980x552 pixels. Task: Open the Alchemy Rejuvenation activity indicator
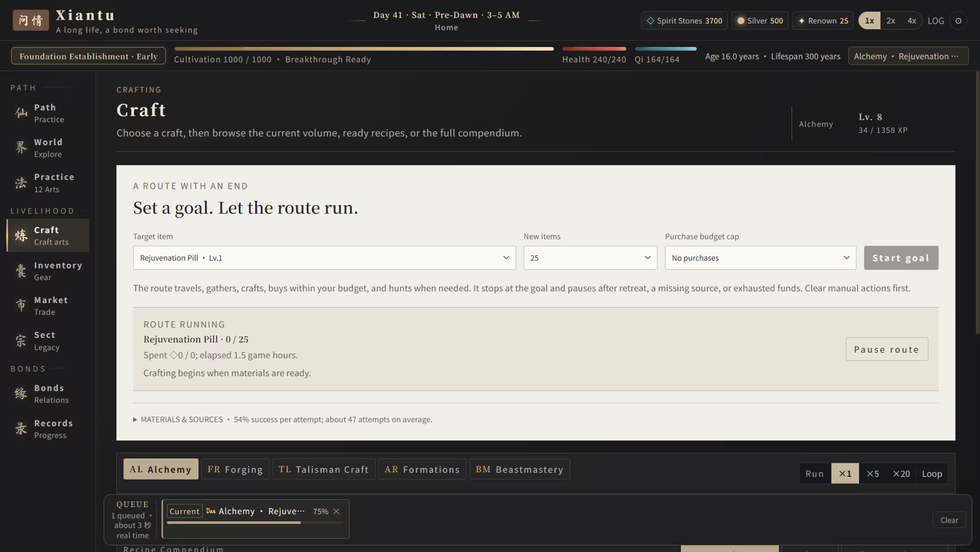[x=908, y=56]
